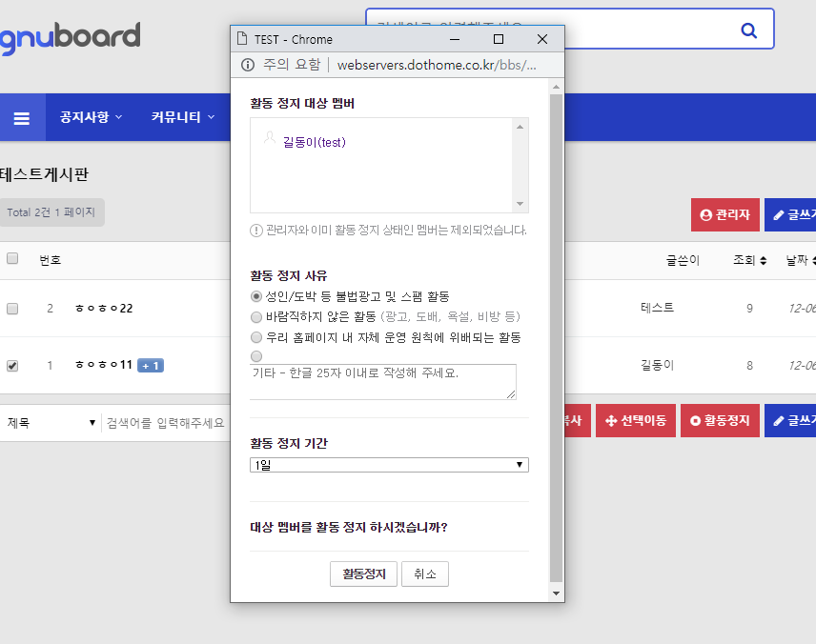816x644 pixels.
Task: Expand the 커뮤니티 menu
Action: 182,117
